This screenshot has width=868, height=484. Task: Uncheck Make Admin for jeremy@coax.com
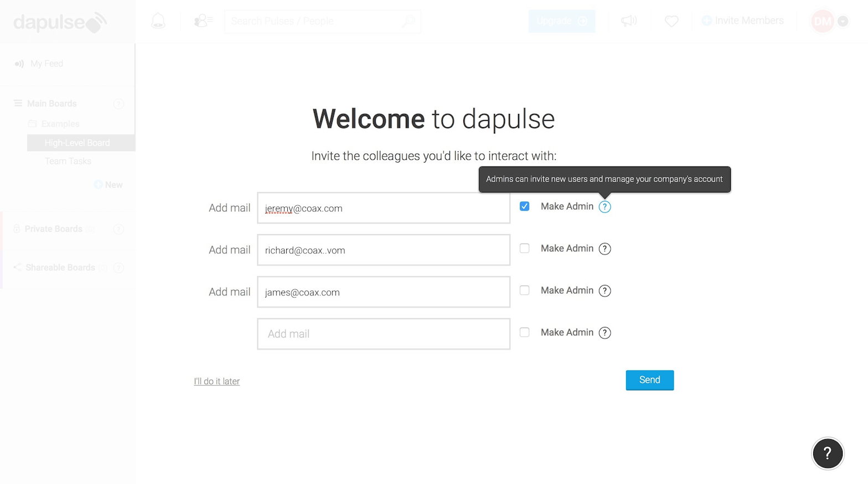pos(524,206)
